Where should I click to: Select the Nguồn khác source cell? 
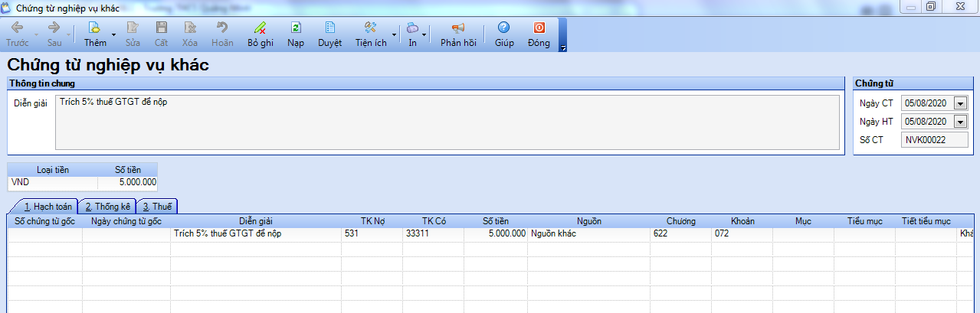589,234
